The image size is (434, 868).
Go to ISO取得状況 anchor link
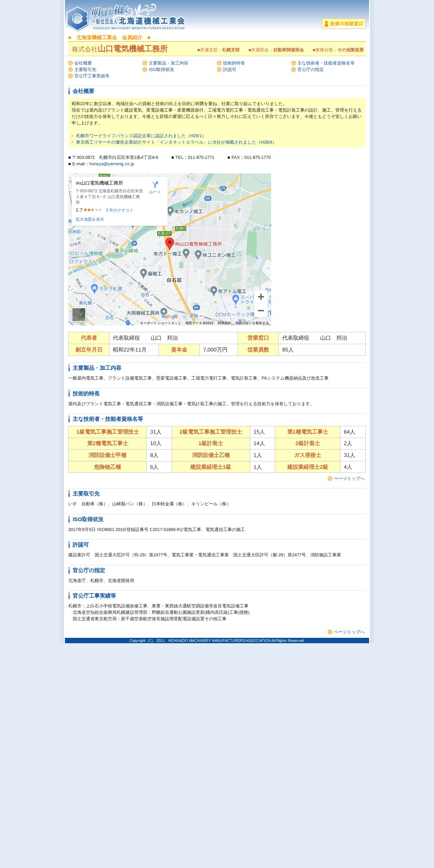[161, 70]
